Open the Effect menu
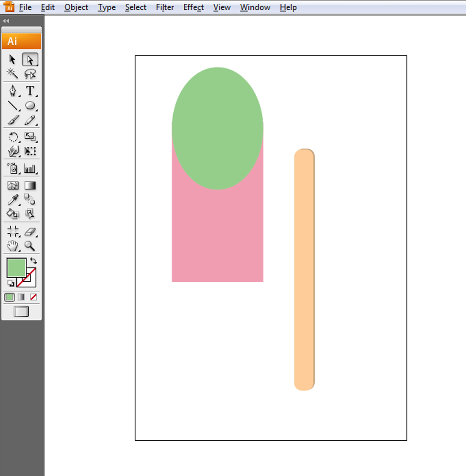This screenshot has width=466, height=476. [x=193, y=7]
